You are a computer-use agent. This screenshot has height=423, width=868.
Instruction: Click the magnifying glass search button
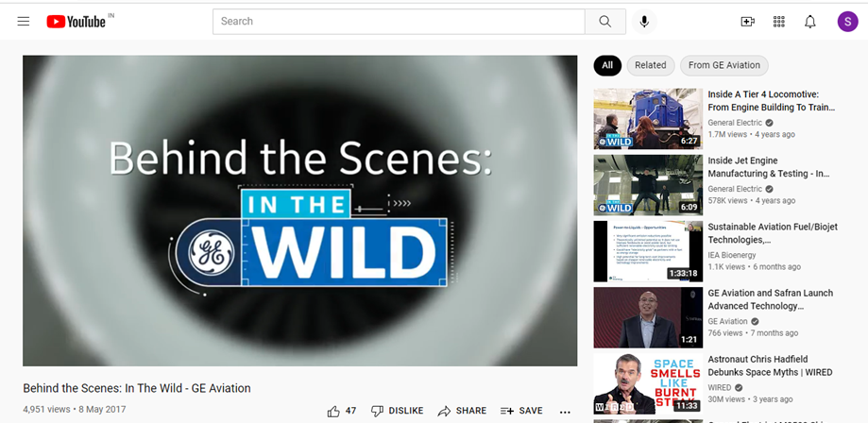click(604, 22)
